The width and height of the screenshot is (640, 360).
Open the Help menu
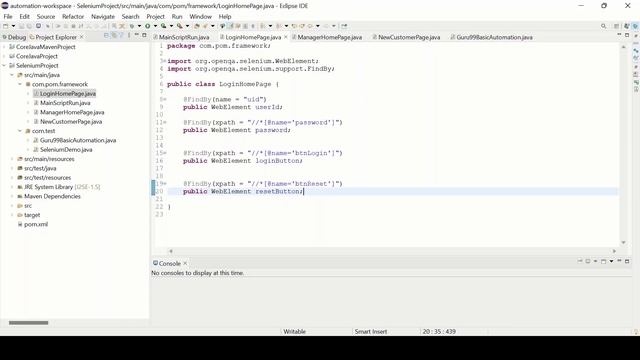point(225,16)
